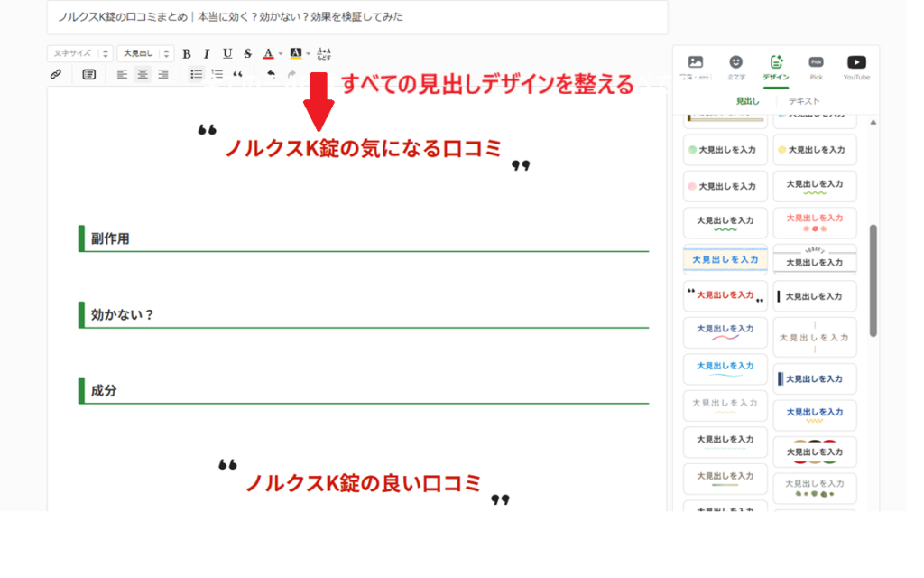Choose the red quote-mark heading design
Viewport: 924px width, 578px height.
725,295
